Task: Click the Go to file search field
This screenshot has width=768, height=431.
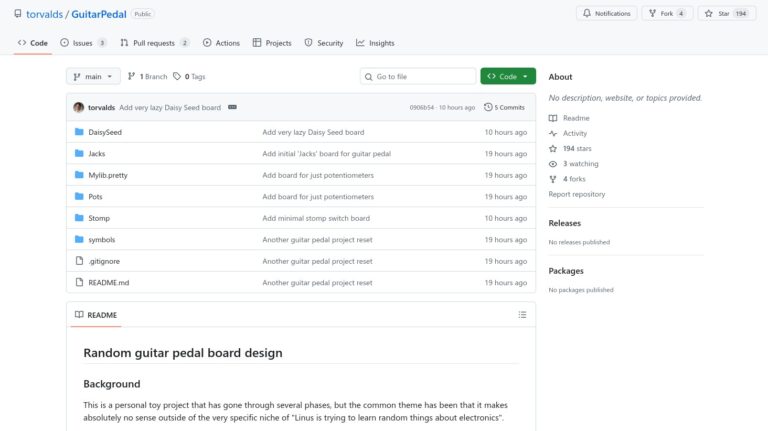Action: tap(418, 76)
